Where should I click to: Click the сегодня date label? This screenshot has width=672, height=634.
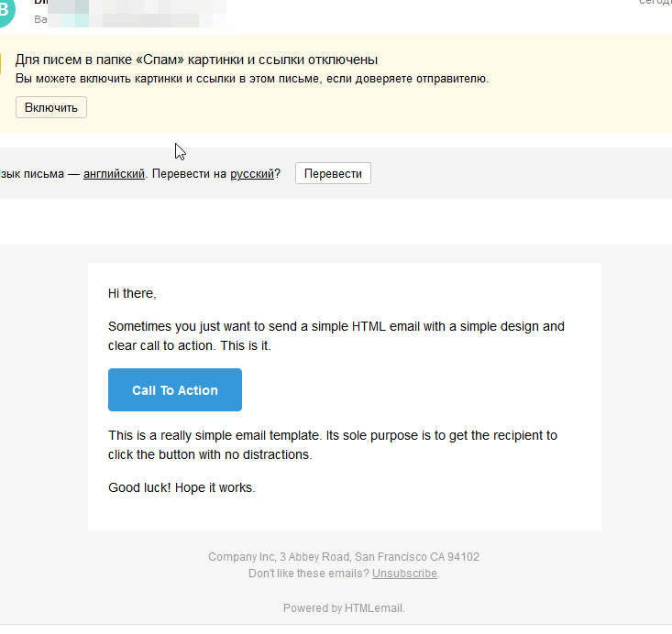[x=655, y=2]
